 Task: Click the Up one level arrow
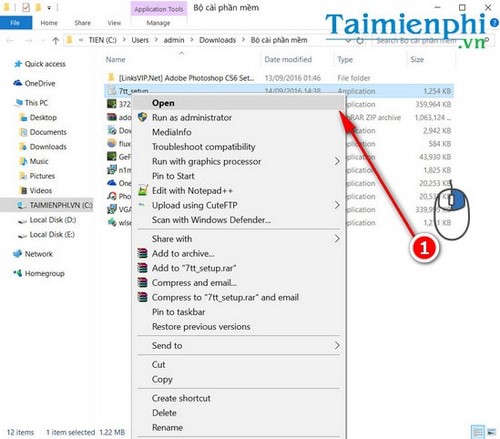click(x=56, y=41)
